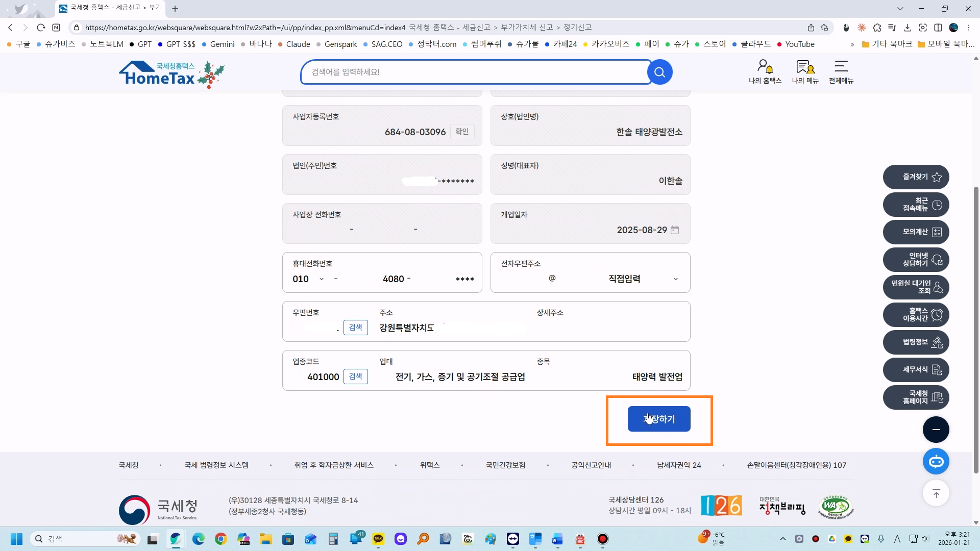Open KakaoTalk from the taskbar
980x551 pixels.
(x=378, y=539)
